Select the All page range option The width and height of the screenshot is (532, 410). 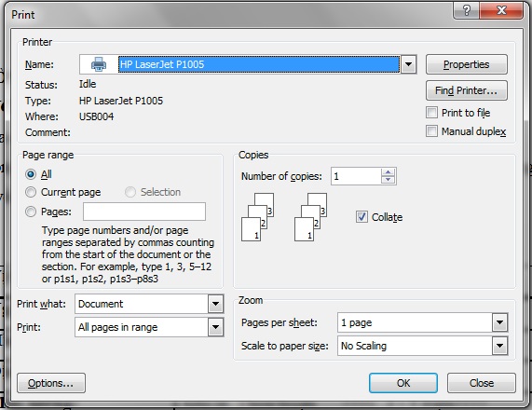click(31, 174)
